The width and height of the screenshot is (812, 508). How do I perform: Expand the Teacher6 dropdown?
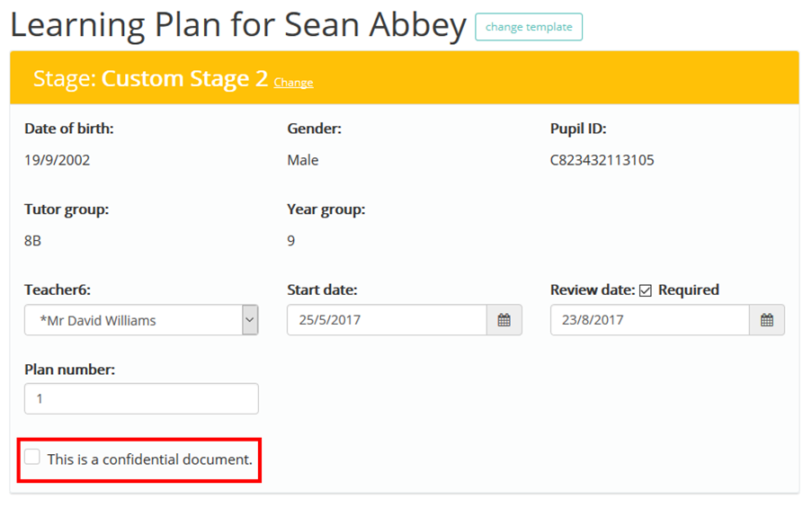click(x=250, y=320)
